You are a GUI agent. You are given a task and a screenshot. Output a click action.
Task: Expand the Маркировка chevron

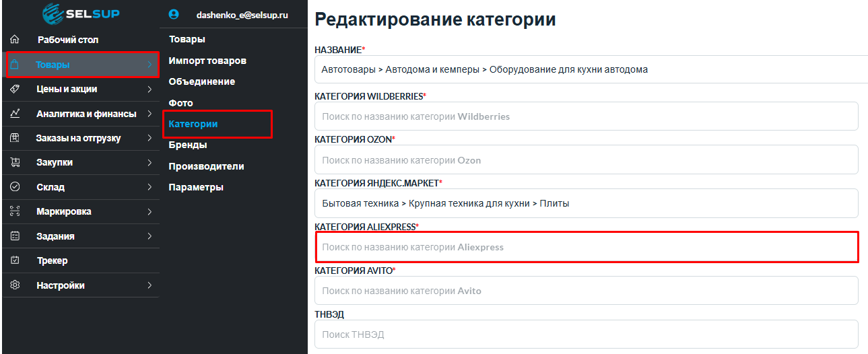[149, 211]
